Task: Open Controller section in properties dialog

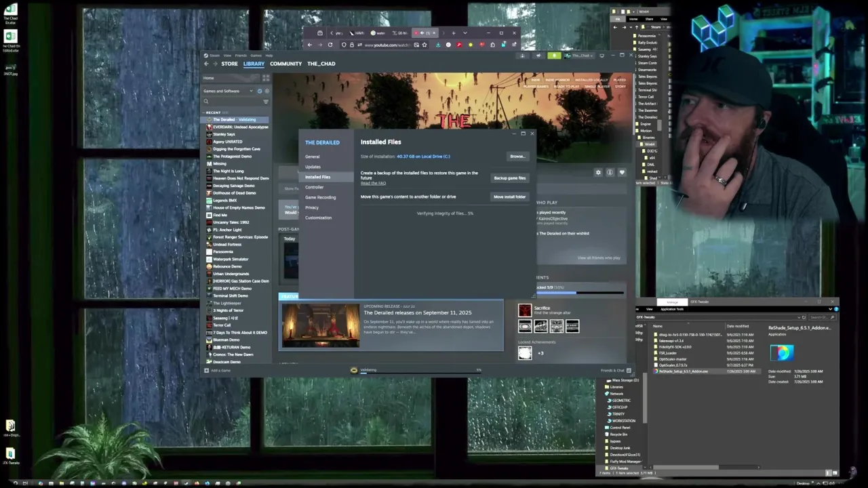Action: point(314,187)
